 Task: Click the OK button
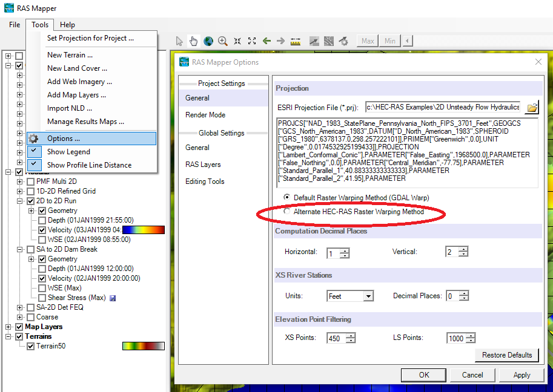pyautogui.click(x=423, y=375)
